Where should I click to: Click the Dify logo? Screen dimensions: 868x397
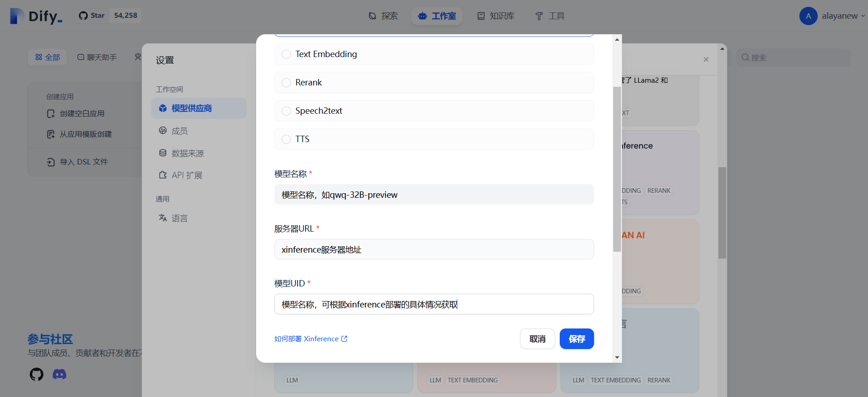(x=36, y=16)
